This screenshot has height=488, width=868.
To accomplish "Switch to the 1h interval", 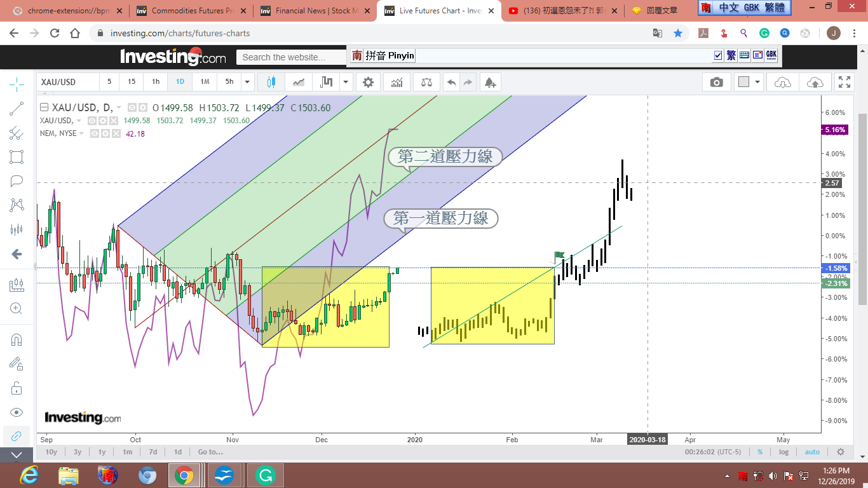I will (x=156, y=82).
